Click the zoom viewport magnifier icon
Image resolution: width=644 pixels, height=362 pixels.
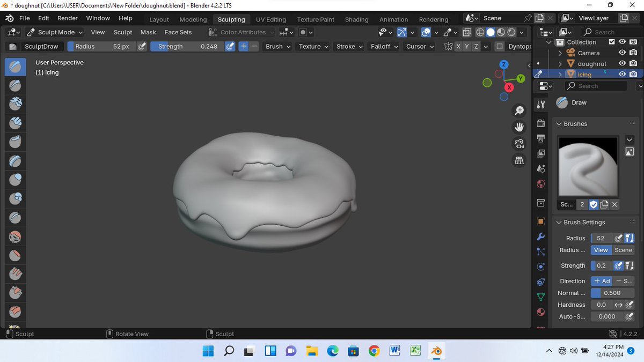[x=519, y=110]
